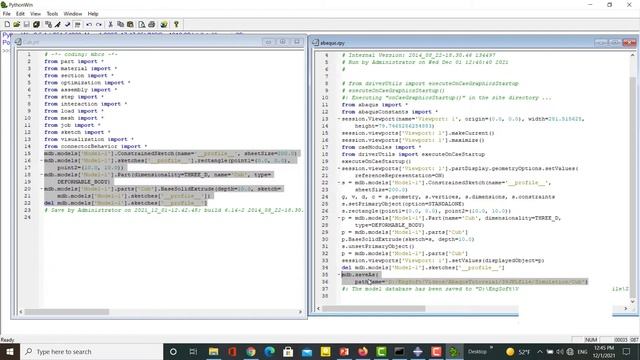Click the Print Preview icon
The width and height of the screenshot is (640, 360).
point(142,24)
